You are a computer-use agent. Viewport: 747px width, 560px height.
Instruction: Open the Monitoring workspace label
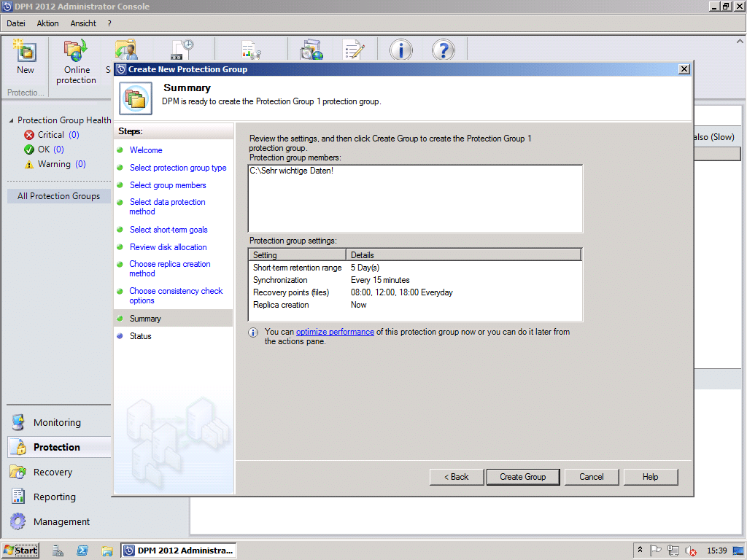click(x=57, y=422)
